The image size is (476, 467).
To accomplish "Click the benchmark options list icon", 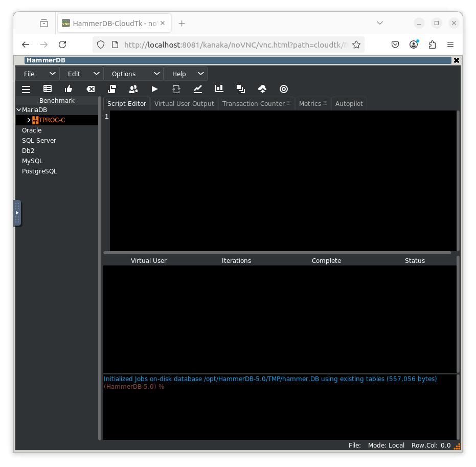I will [x=48, y=89].
